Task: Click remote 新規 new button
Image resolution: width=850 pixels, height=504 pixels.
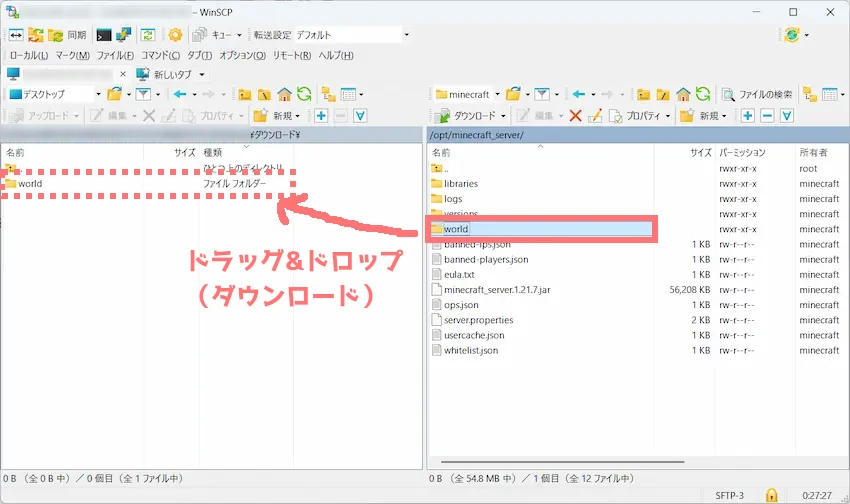Action: coord(700,115)
